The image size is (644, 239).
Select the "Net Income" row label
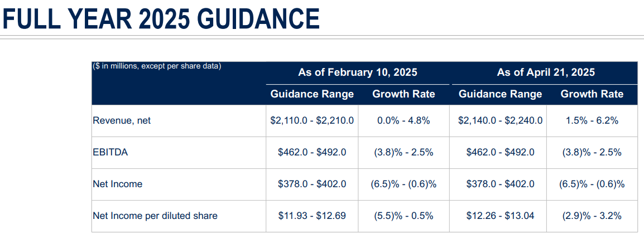(x=117, y=184)
